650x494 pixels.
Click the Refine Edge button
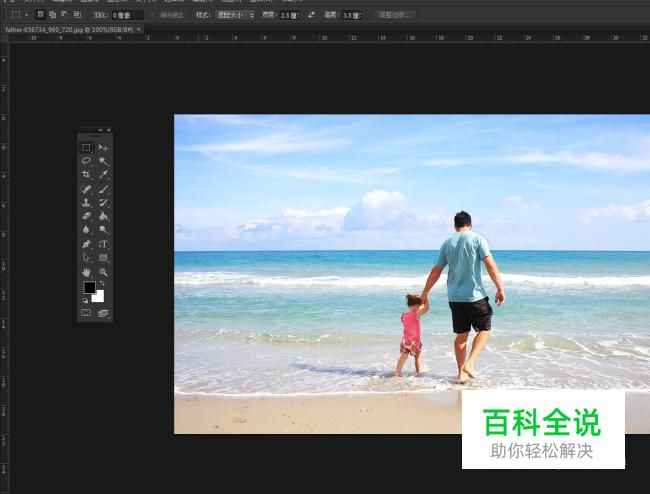pos(394,15)
